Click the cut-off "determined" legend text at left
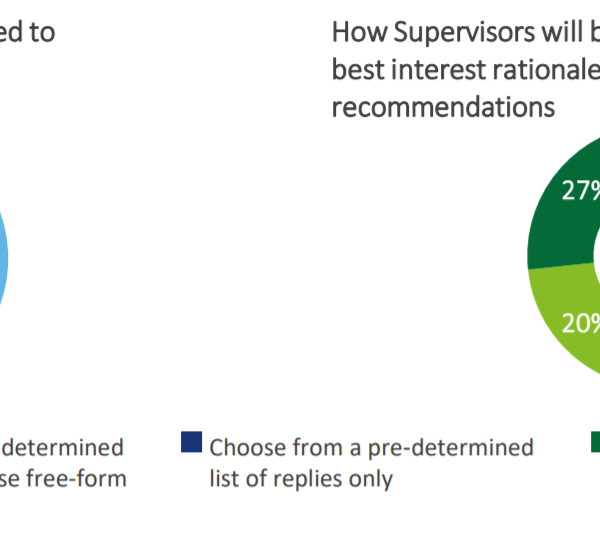The image size is (600, 535). 63,447
